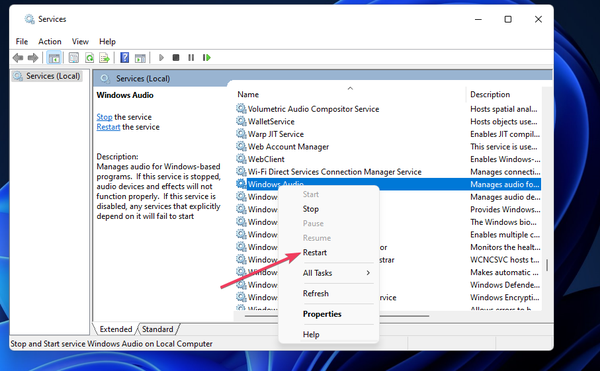Click gear icon beside highlighted Windows Audio row
The image size is (600, 371).
pyautogui.click(x=241, y=184)
